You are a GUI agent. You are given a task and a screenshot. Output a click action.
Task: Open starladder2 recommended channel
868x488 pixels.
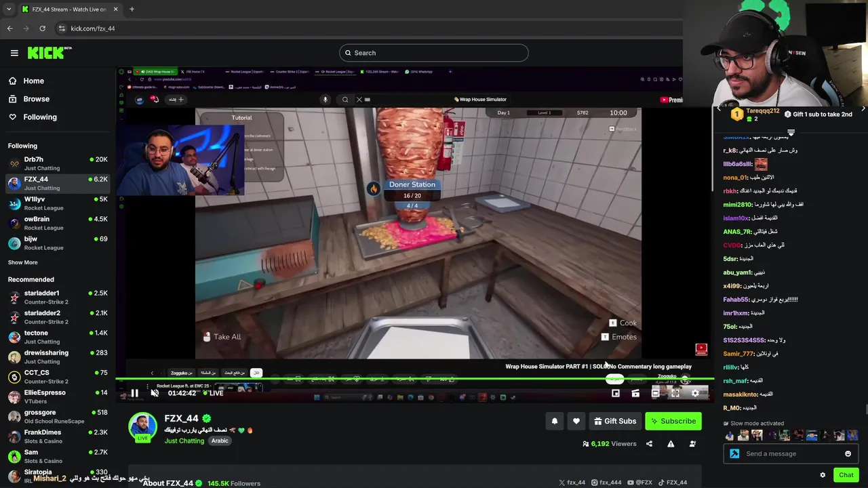click(58, 317)
